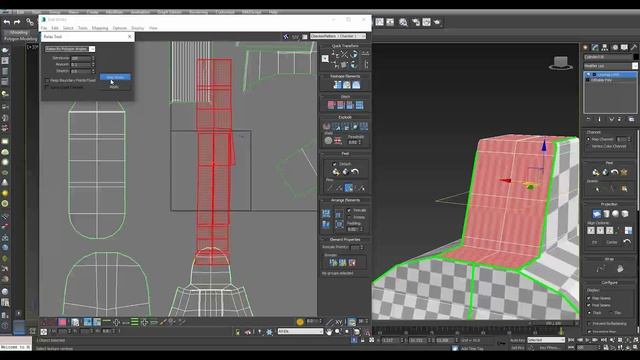This screenshot has width=640, height=360.
Task: Toggle Keep Boundary Points Fixed checkbox
Action: click(x=47, y=80)
